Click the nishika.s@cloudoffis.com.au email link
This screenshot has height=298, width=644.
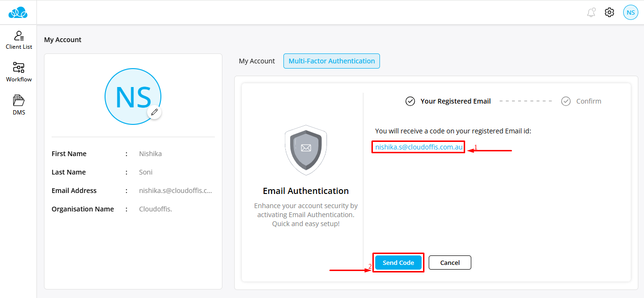pyautogui.click(x=418, y=147)
